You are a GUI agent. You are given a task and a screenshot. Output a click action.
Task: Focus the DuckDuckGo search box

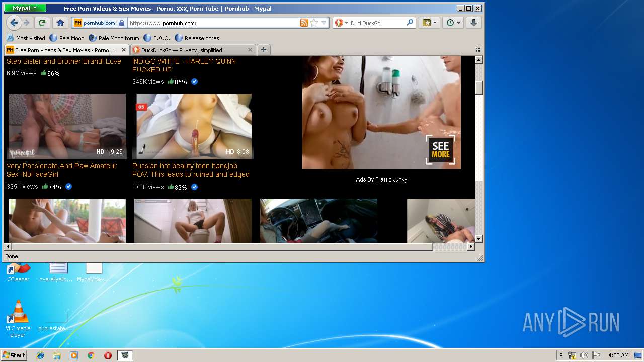[377, 23]
